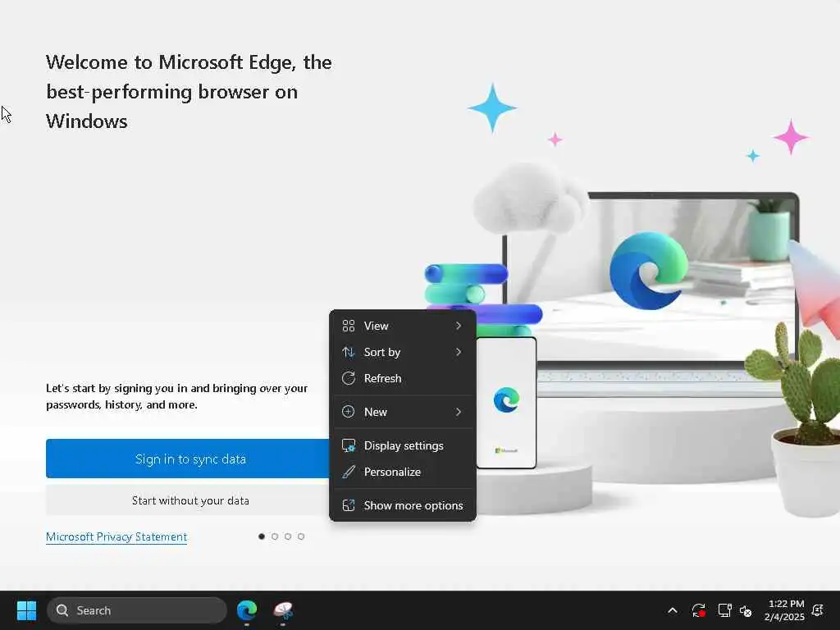Click the large Edge logo on laptop illustration
Viewport: 840px width, 630px height.
[648, 271]
